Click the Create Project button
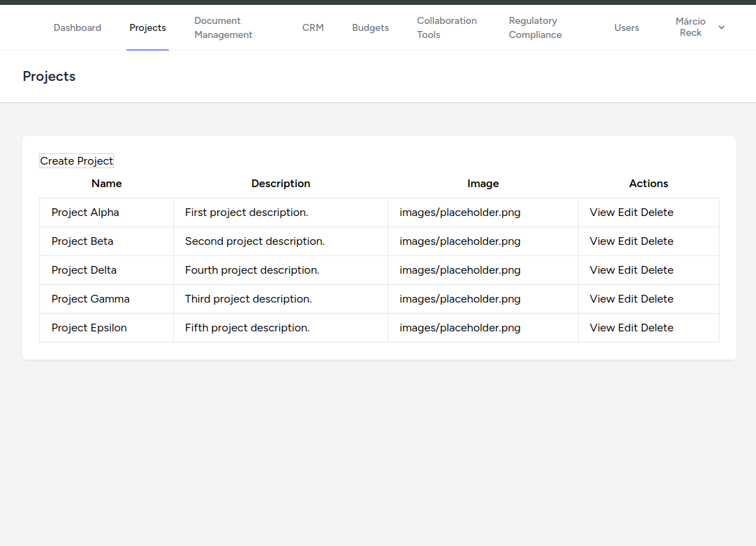 click(77, 161)
